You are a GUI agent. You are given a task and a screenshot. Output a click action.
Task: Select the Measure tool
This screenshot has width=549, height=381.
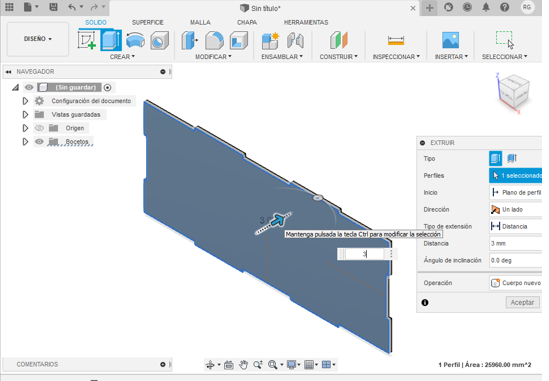coord(396,41)
